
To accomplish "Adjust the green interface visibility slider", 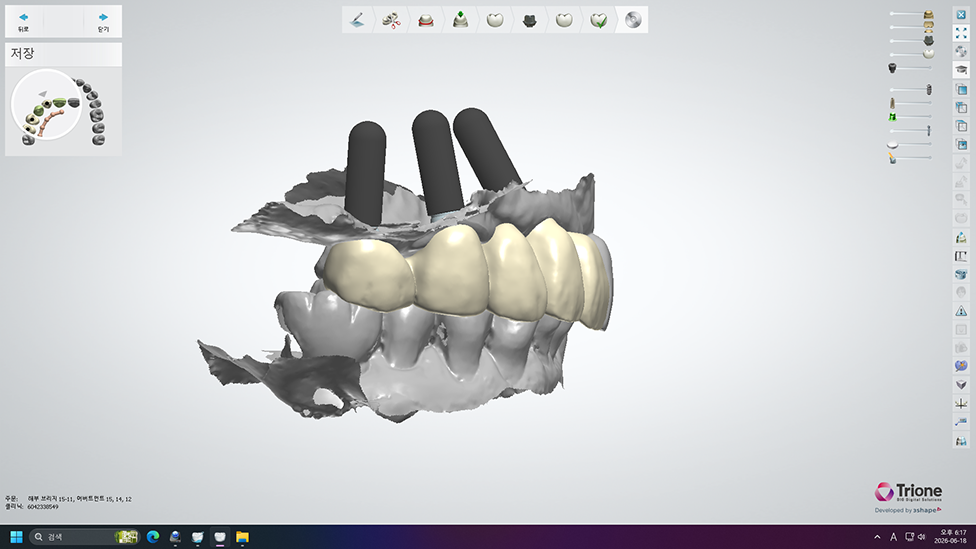I will pos(911,116).
